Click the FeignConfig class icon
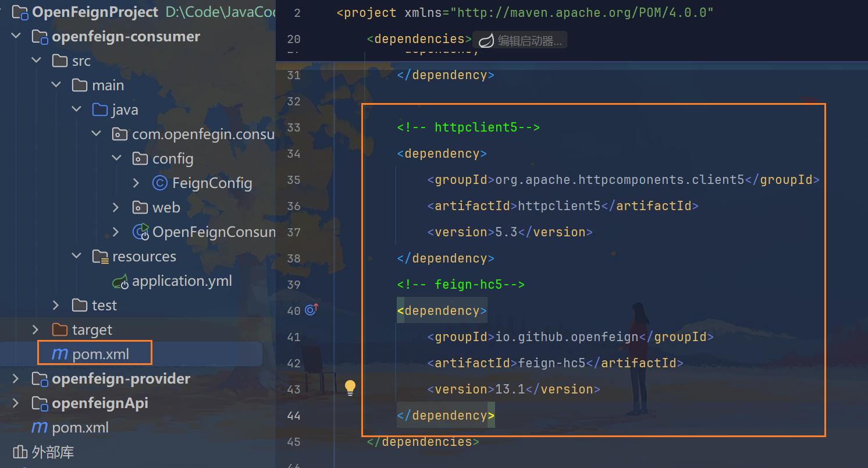This screenshot has height=468, width=868. [160, 183]
